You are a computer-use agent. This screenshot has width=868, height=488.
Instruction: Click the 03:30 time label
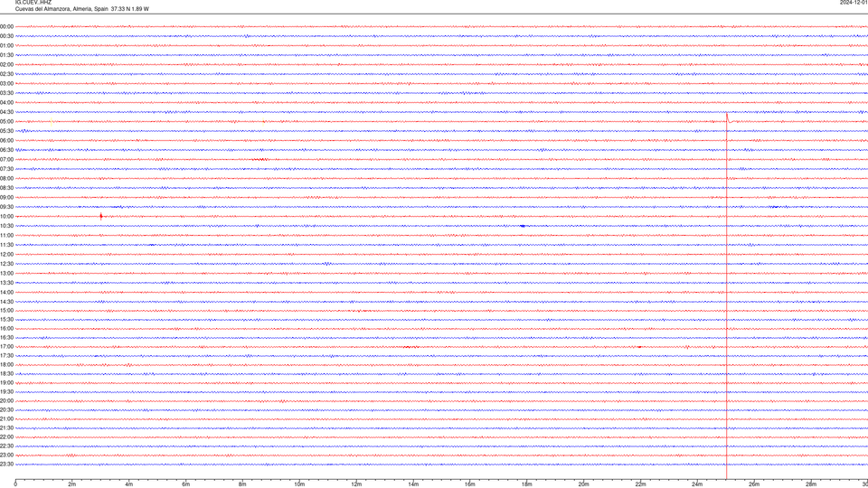(6, 93)
